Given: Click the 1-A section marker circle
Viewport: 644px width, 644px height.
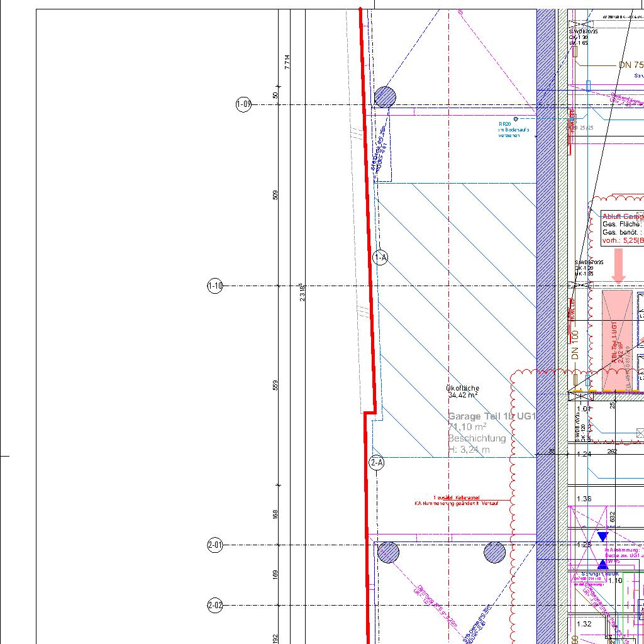Looking at the screenshot, I should coord(380,257).
